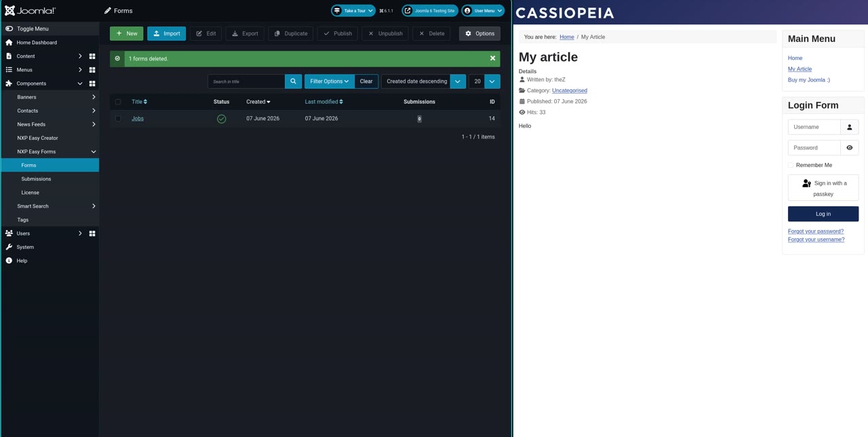868x437 pixels.
Task: Click the Joomla! logo in the header
Action: point(31,11)
